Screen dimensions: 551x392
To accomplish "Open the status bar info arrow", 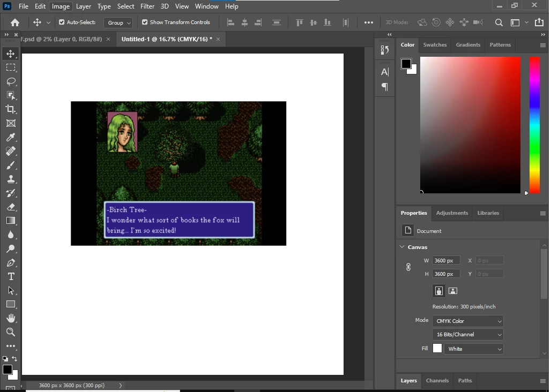I will [121, 386].
